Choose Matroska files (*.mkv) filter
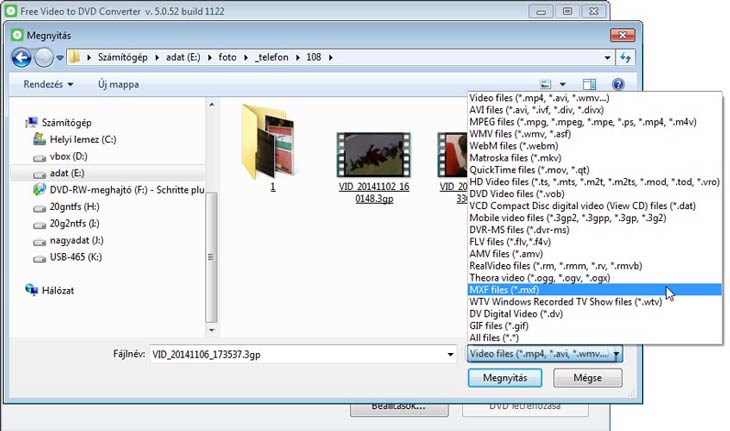 pos(595,158)
